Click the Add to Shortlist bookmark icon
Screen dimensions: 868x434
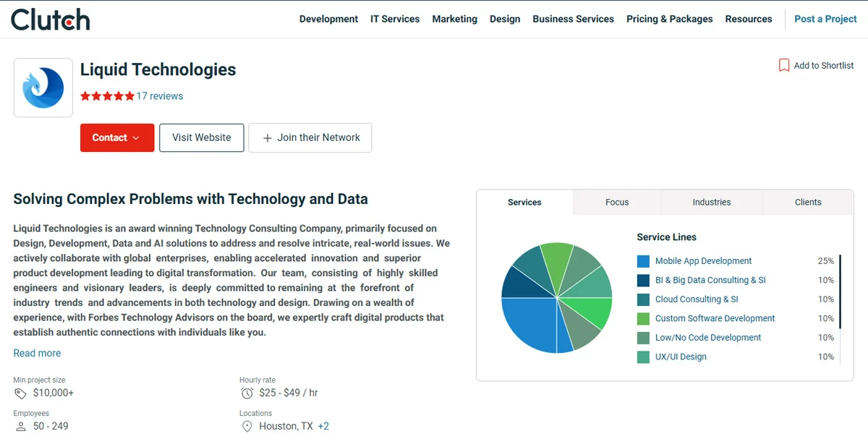pos(784,66)
